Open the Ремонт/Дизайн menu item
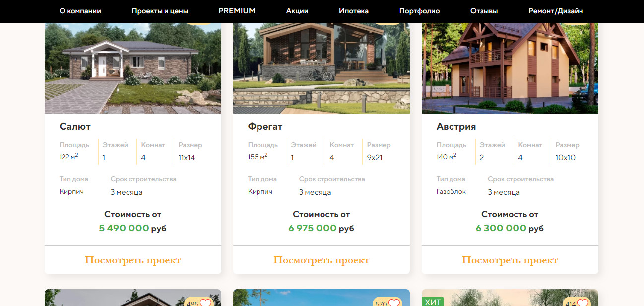This screenshot has height=306, width=644. (x=556, y=11)
